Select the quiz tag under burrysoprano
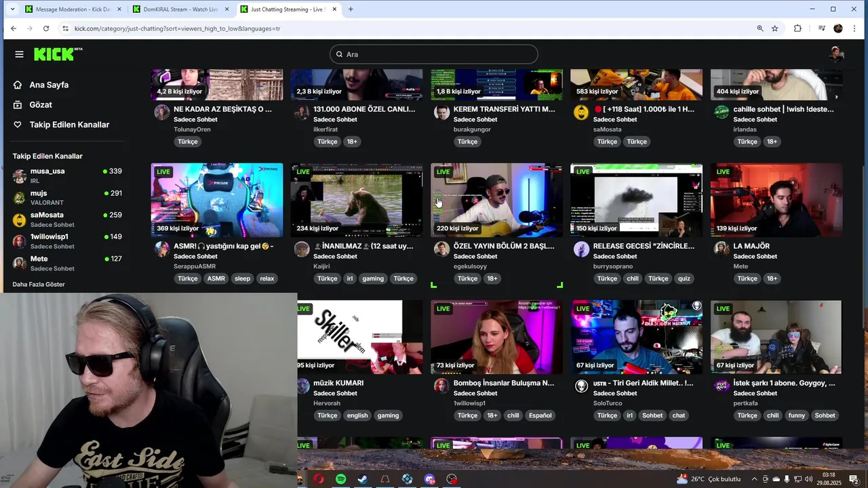 point(684,279)
